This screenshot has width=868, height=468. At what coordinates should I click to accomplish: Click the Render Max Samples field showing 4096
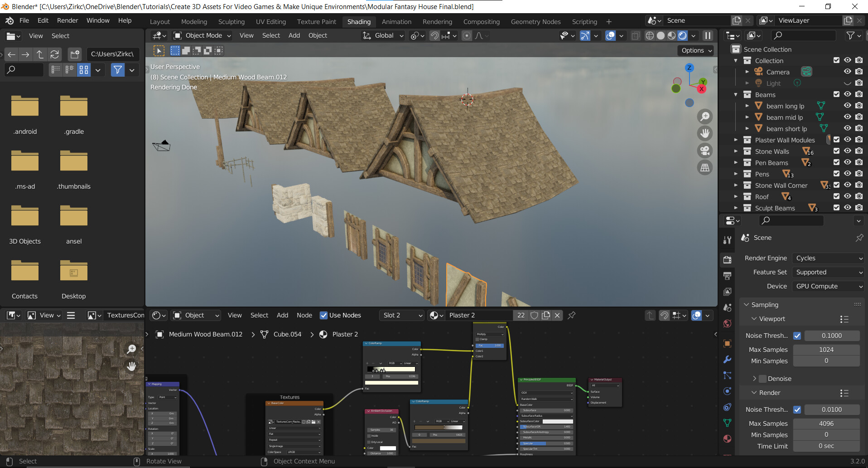(x=826, y=424)
